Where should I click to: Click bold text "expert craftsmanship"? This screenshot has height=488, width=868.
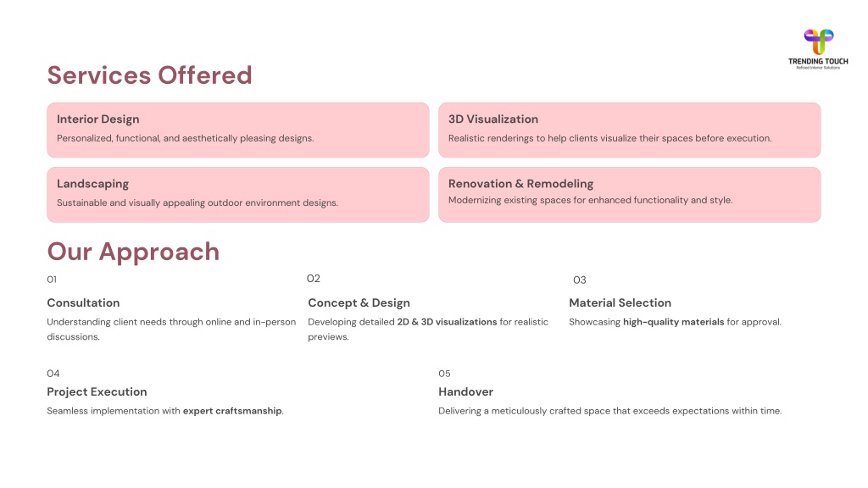(232, 411)
